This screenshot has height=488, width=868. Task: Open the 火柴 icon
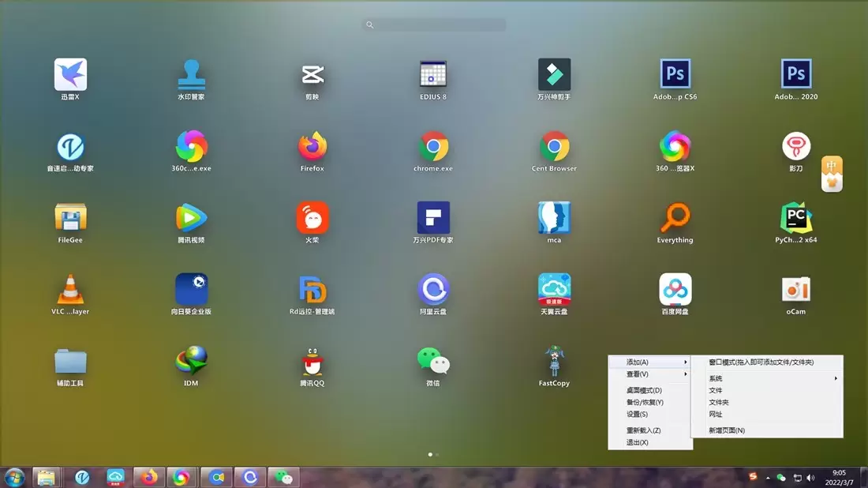coord(312,218)
